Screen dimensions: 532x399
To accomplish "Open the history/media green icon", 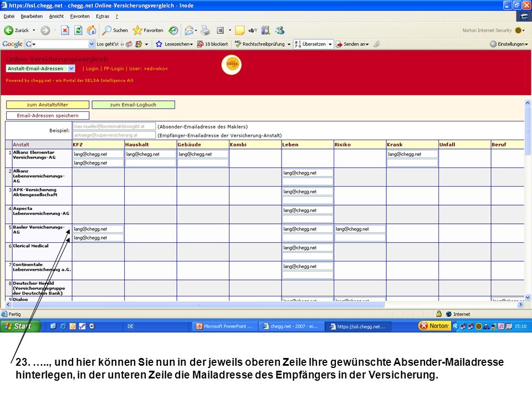I will pyautogui.click(x=173, y=30).
